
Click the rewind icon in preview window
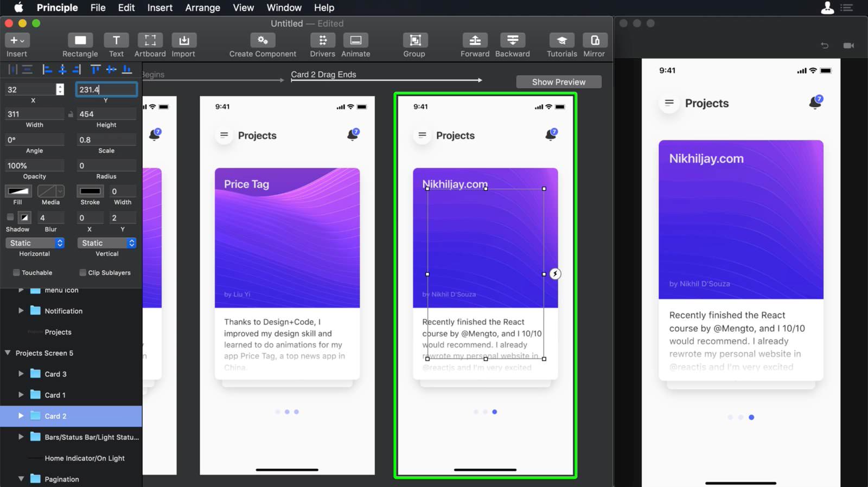pos(825,46)
